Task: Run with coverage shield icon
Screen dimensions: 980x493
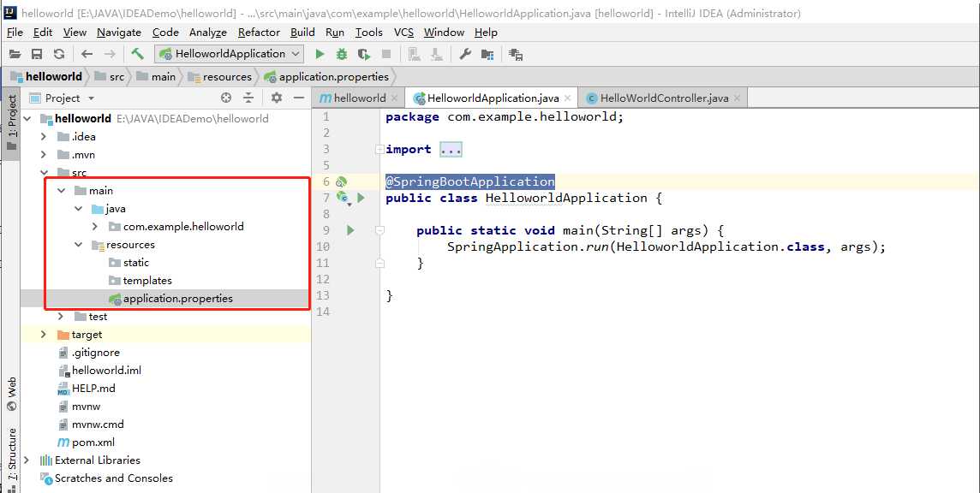Action: [364, 55]
